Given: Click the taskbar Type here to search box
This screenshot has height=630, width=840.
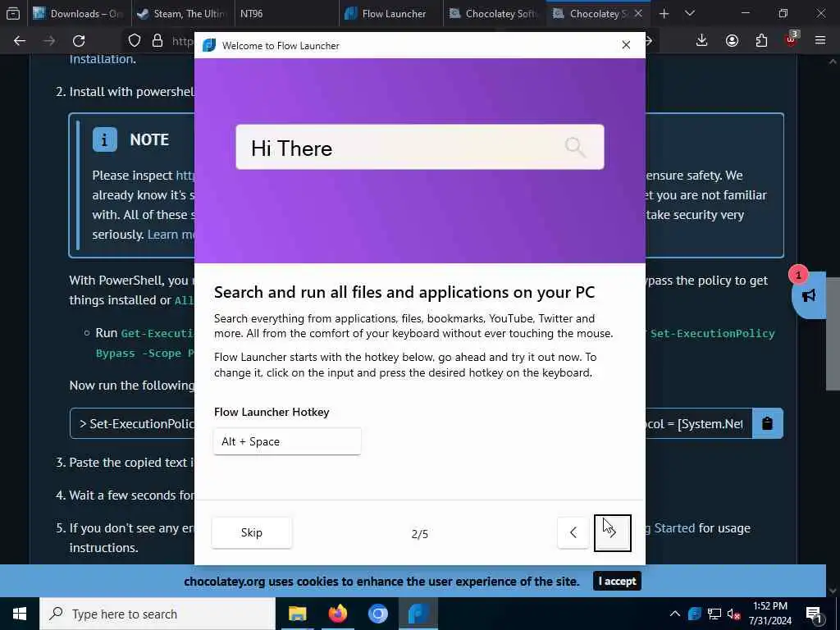Looking at the screenshot, I should pos(157,614).
